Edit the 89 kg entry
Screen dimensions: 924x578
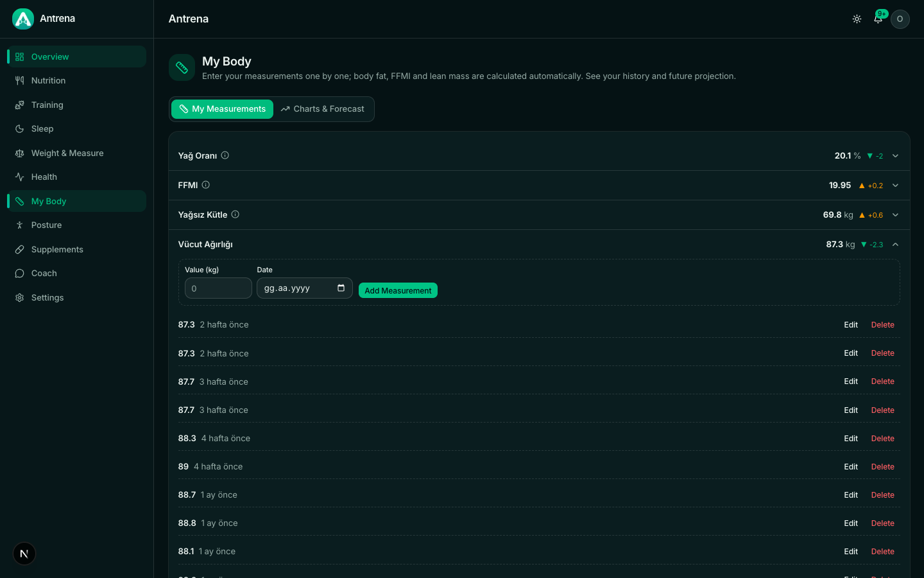pyautogui.click(x=851, y=467)
